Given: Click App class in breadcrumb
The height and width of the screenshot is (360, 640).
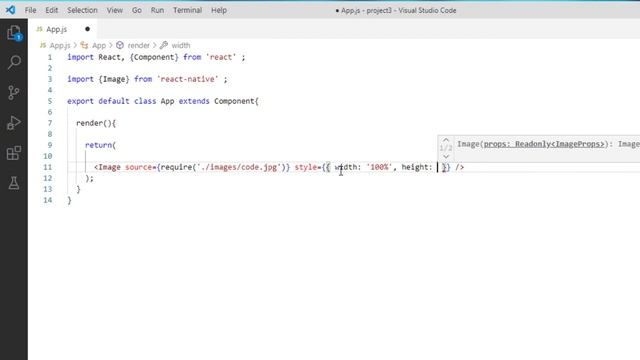Looking at the screenshot, I should coord(99,45).
